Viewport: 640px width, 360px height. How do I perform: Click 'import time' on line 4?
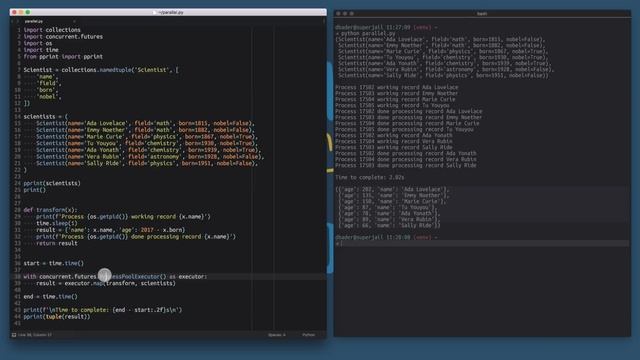click(x=41, y=50)
